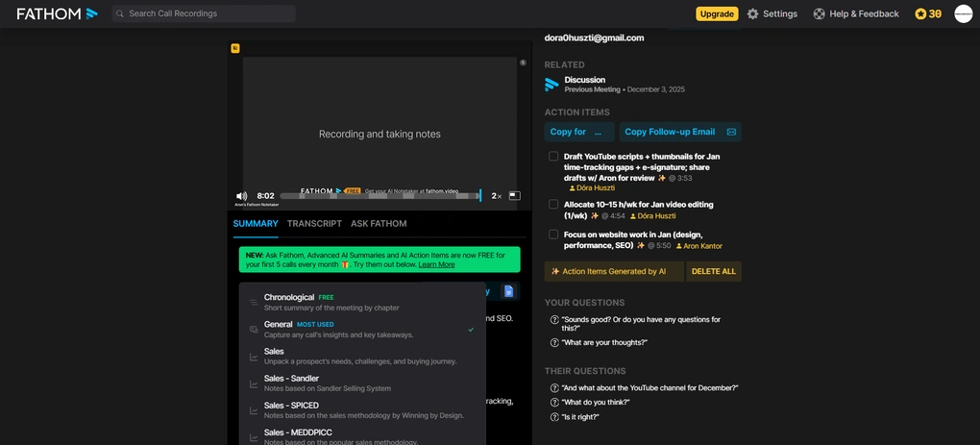
Task: Jump to timestamp @ 4:54
Action: [x=613, y=216]
